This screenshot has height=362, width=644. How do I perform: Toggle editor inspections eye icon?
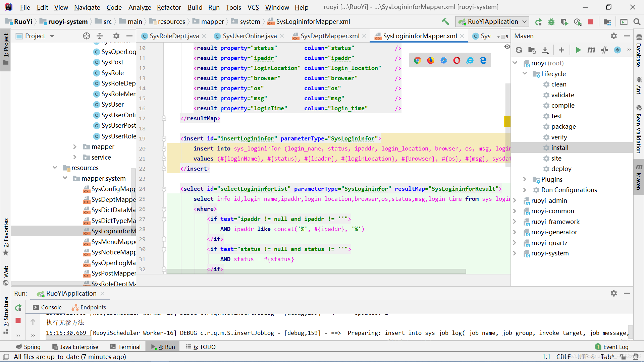point(507,47)
